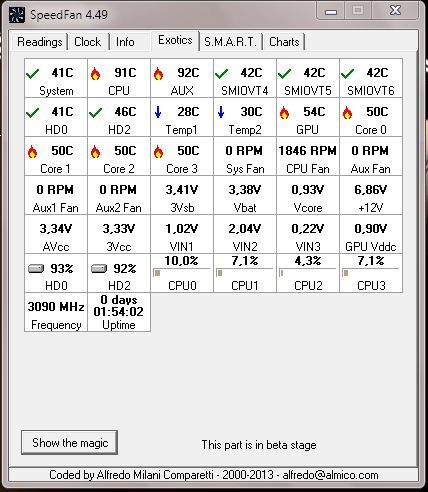Click the SpeedFan application icon in title bar
Image resolution: width=428 pixels, height=492 pixels.
coord(17,15)
